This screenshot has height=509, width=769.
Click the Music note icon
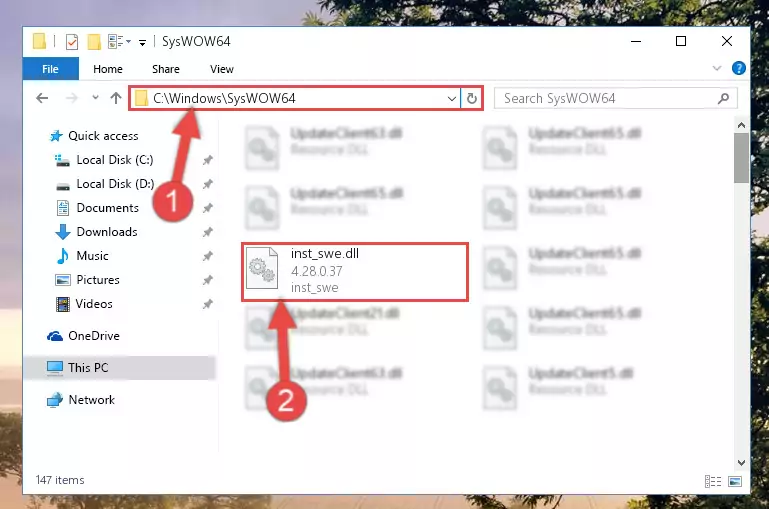(63, 255)
